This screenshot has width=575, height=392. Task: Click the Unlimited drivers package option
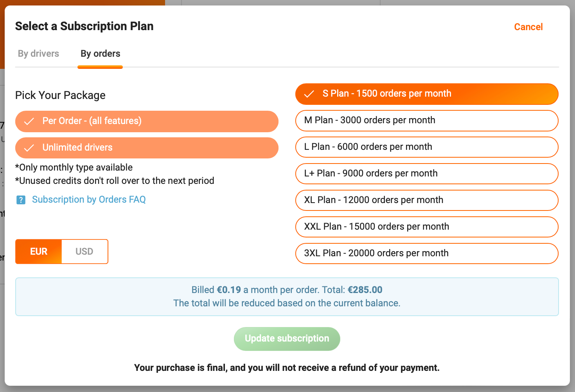pos(147,148)
